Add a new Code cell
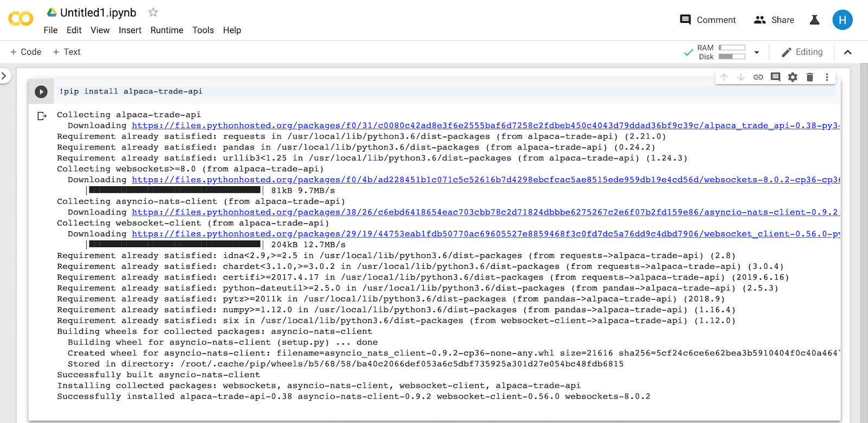 [x=26, y=52]
